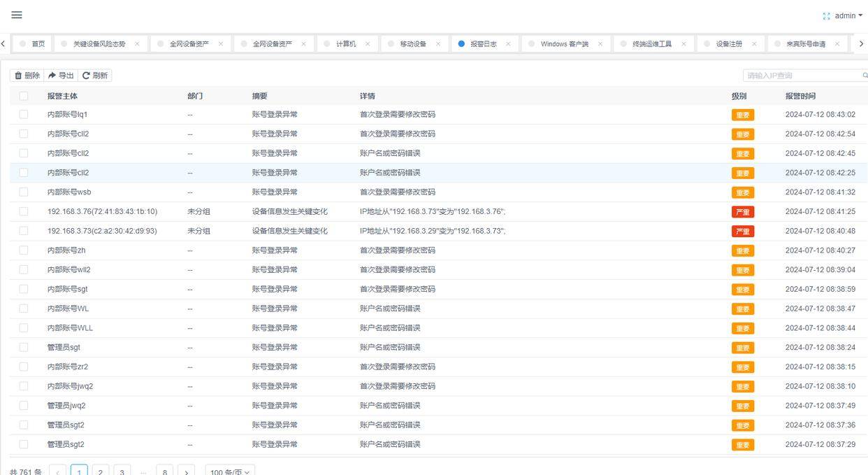Screen dimensions: 868x475
Task: Check the row for 内部账号zh
Action: tap(24, 250)
